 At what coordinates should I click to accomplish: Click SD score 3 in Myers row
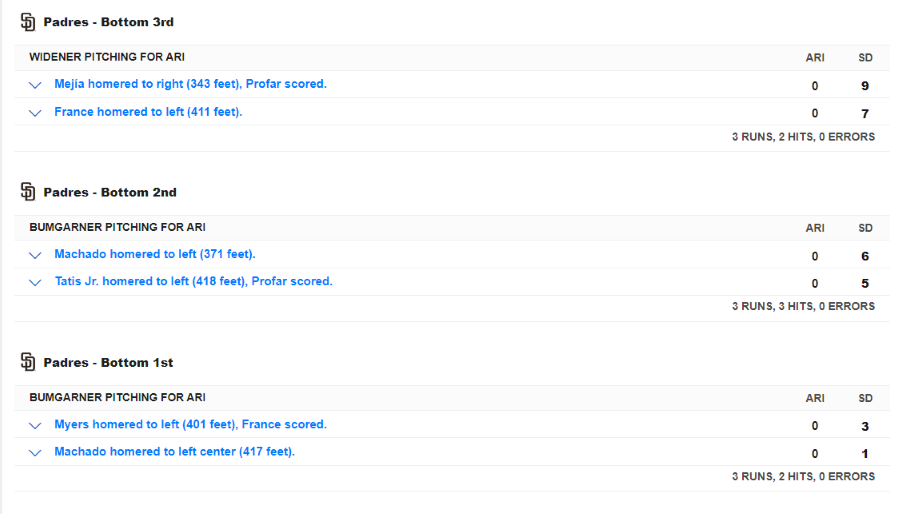click(x=865, y=426)
